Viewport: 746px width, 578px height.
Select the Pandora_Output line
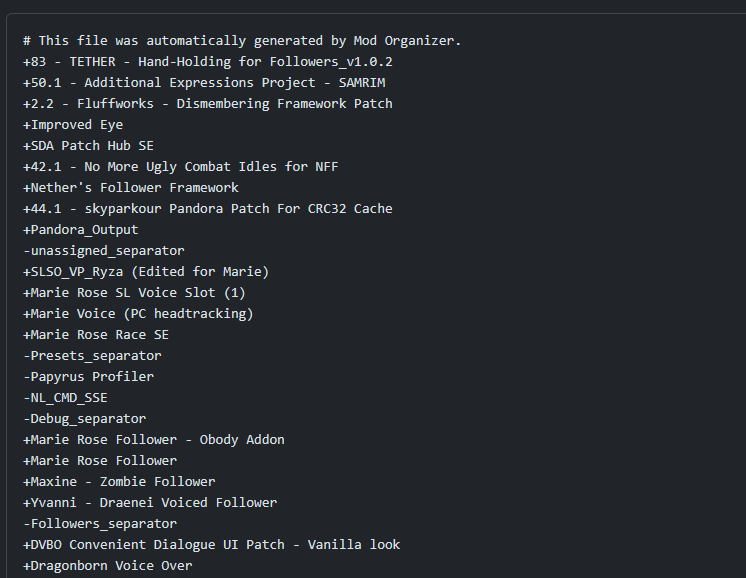pyautogui.click(x=81, y=230)
